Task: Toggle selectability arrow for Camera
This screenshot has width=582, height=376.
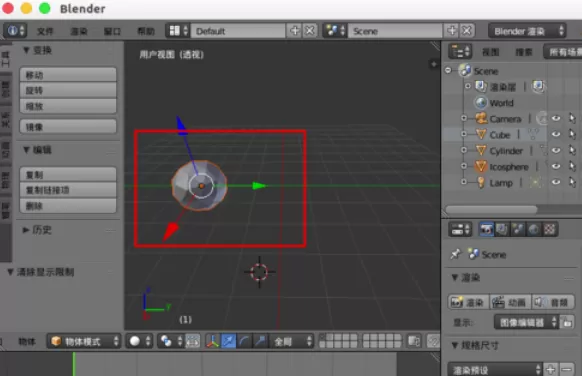Action: pyautogui.click(x=572, y=118)
